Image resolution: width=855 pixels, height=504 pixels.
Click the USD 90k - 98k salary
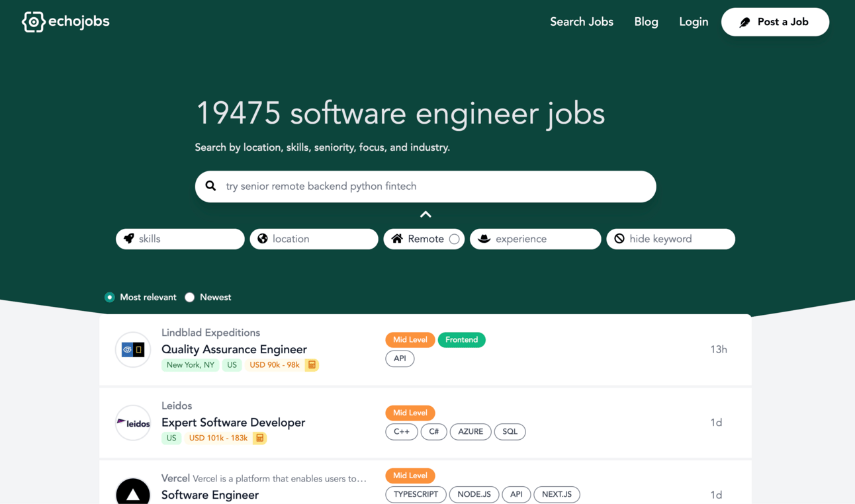pos(275,365)
